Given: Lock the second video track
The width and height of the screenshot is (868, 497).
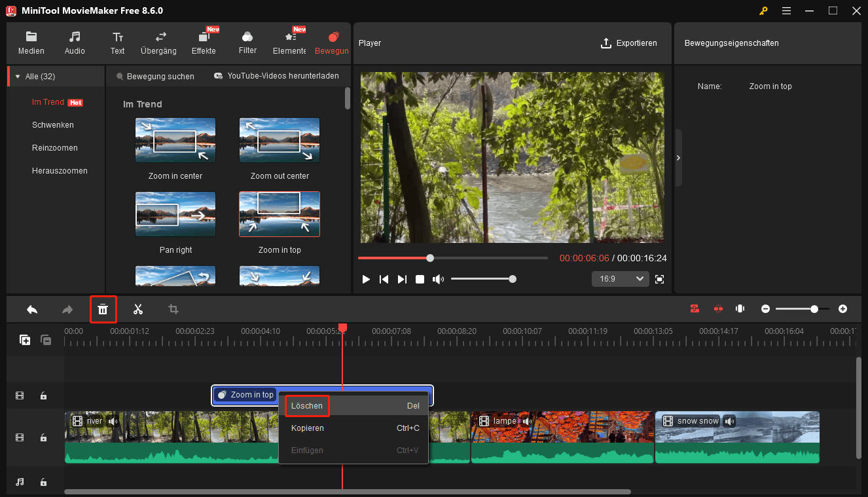Looking at the screenshot, I should [43, 437].
